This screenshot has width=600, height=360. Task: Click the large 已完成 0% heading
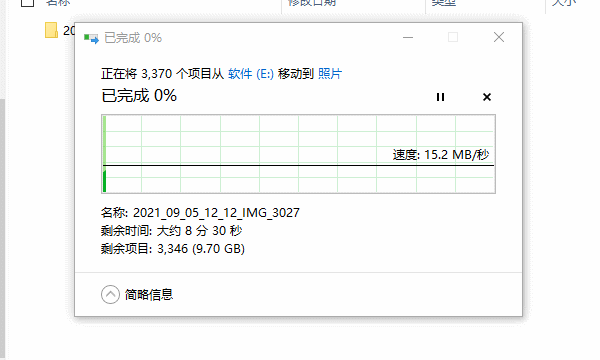coord(139,96)
